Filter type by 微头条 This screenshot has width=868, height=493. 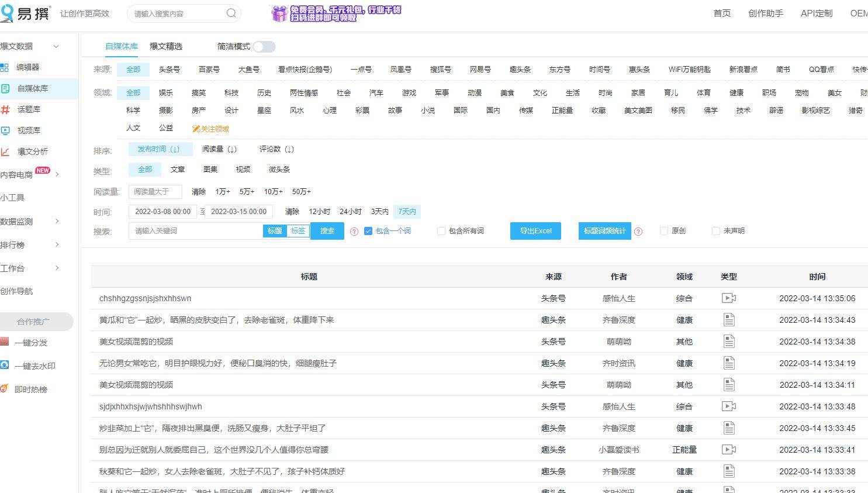pos(279,170)
